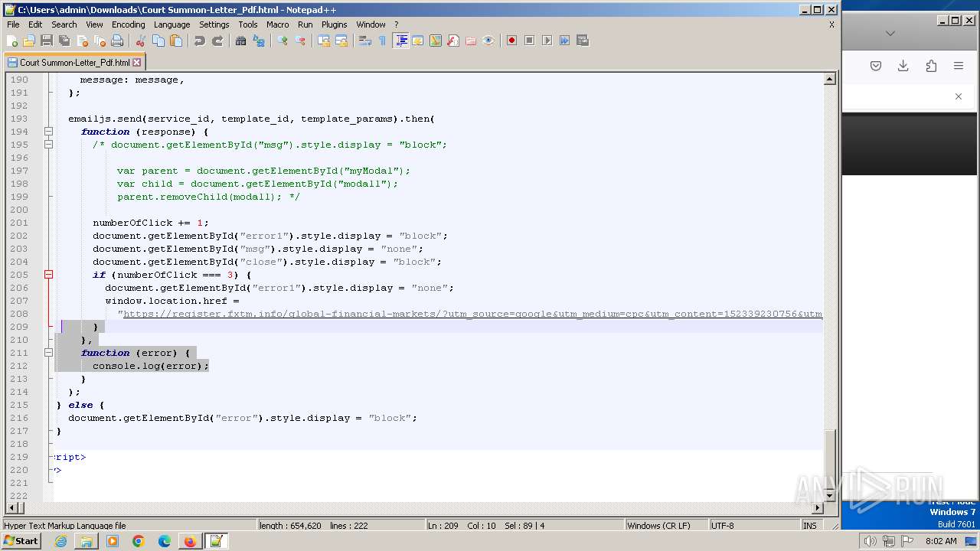Image resolution: width=980 pixels, height=551 pixels.
Task: Open Chrome from the taskbar
Action: 139,541
